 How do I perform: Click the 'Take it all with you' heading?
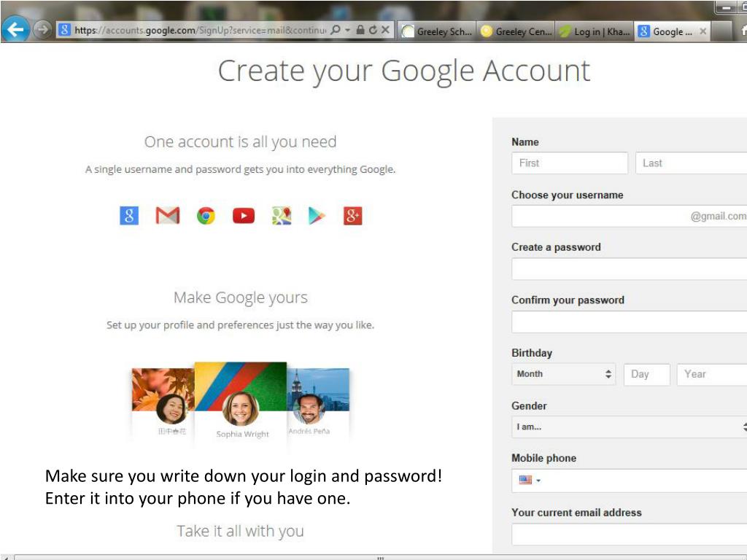pos(241,531)
